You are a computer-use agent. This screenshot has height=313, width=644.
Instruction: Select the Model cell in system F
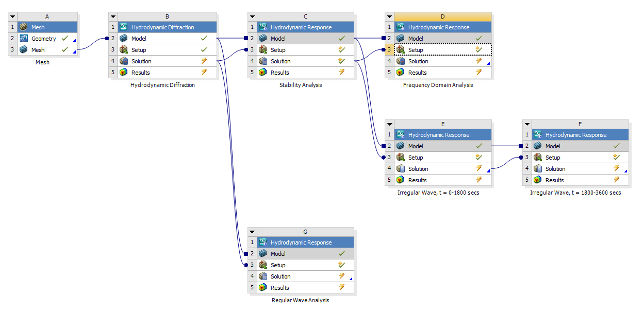click(581, 146)
